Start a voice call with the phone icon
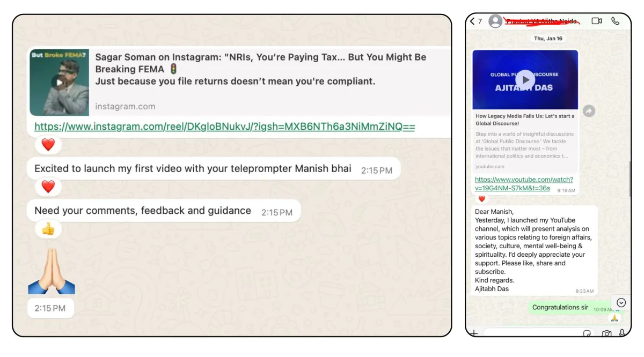The width and height of the screenshot is (644, 357). coord(616,21)
